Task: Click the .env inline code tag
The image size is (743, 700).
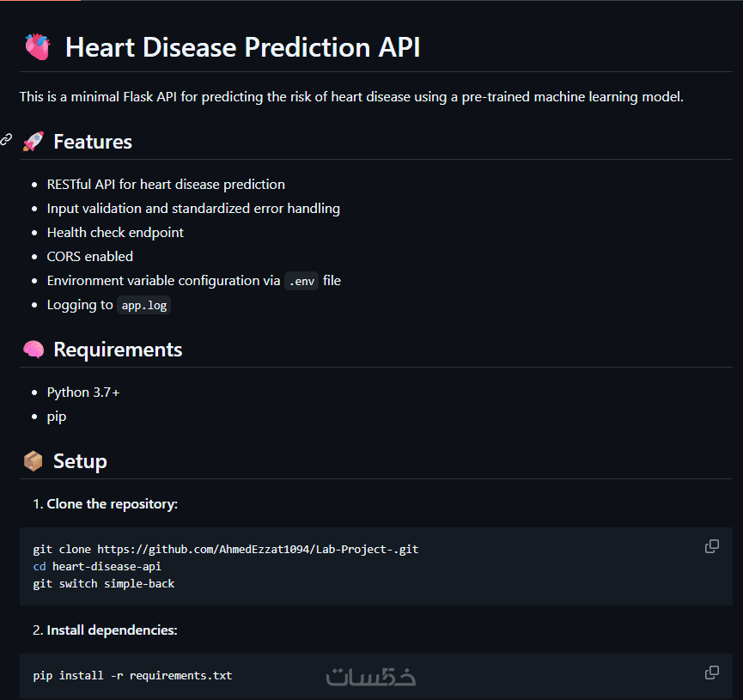Action: coord(301,281)
